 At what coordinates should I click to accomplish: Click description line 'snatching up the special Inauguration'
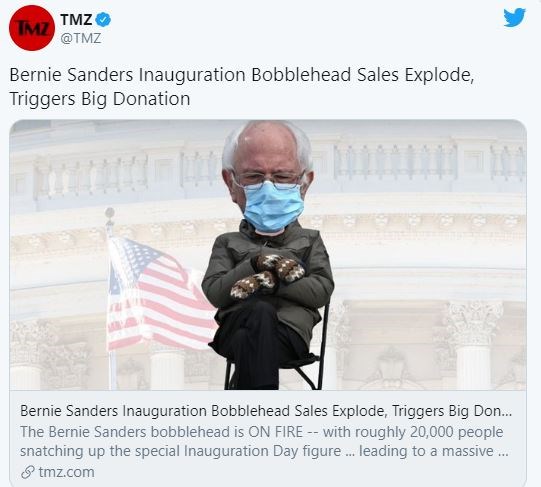tap(145, 451)
